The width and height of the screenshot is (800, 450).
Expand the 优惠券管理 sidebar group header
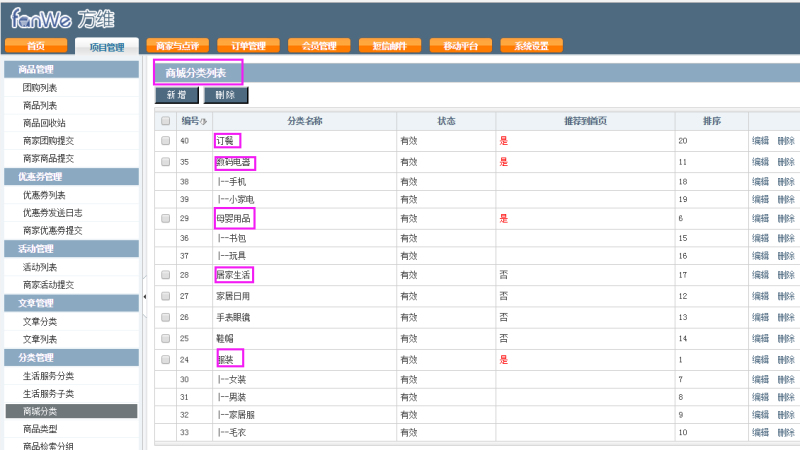[x=70, y=177]
